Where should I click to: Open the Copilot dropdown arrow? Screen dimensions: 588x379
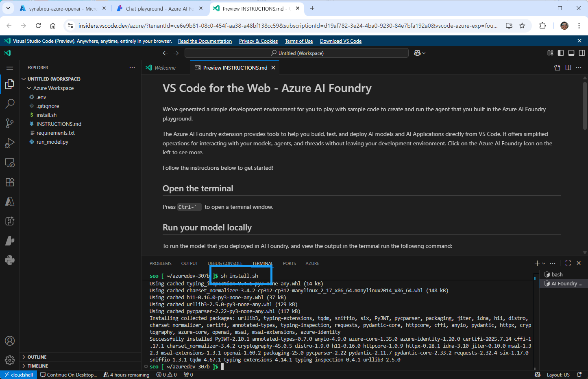click(424, 53)
